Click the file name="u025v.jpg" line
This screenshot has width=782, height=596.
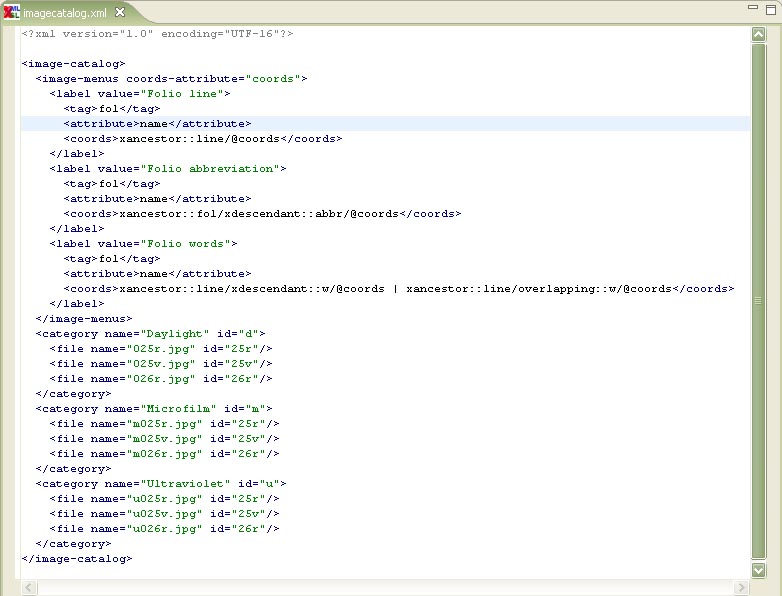coord(164,514)
